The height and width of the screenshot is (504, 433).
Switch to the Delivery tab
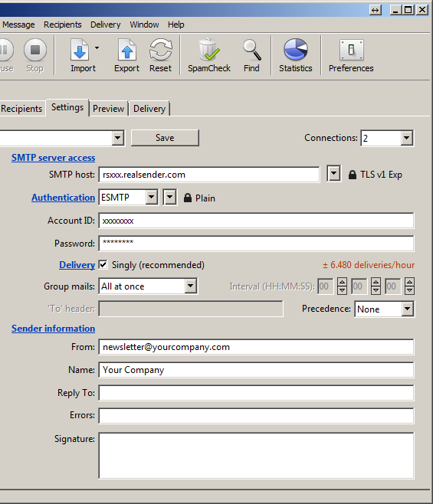point(149,109)
